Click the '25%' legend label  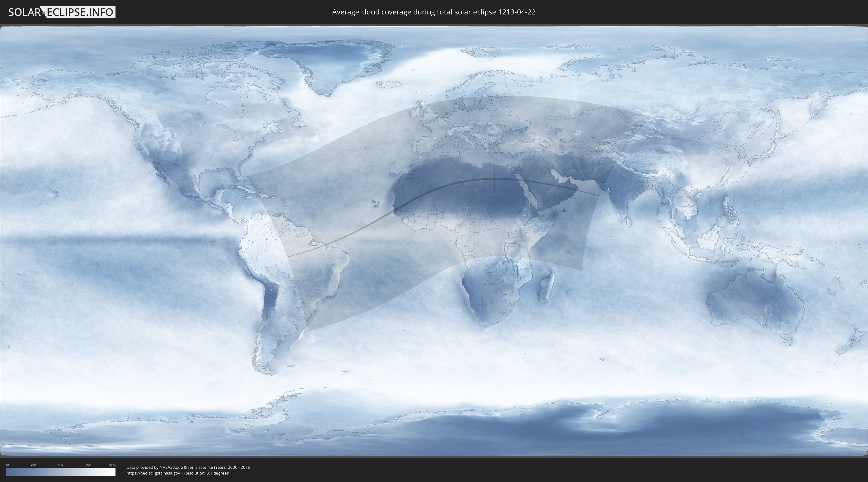(x=33, y=465)
